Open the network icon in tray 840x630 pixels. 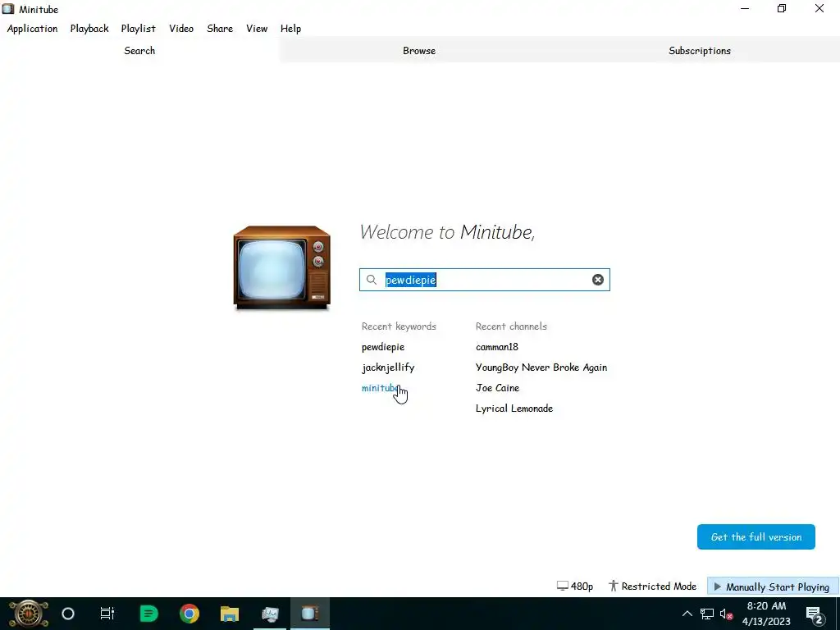tap(706, 614)
